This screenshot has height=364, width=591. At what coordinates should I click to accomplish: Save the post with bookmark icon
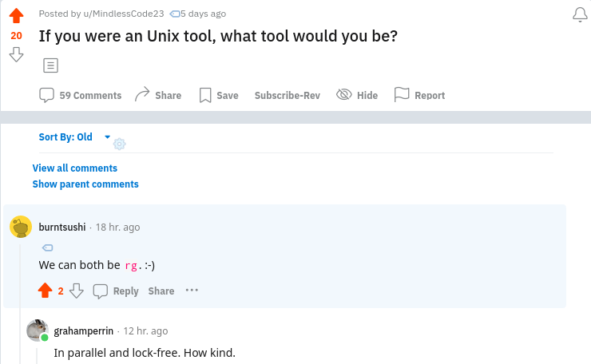pyautogui.click(x=219, y=95)
